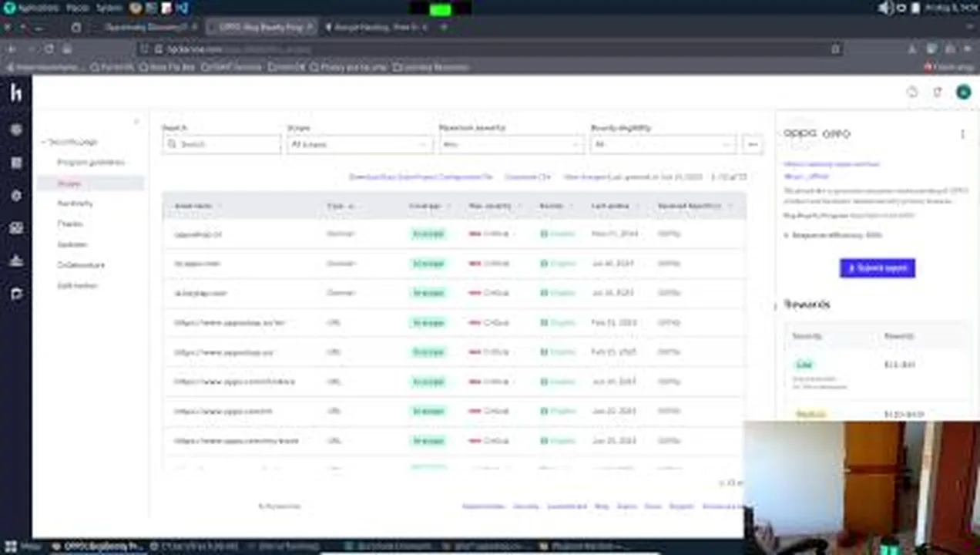The width and height of the screenshot is (980, 555).
Task: Switch to the OPPO Bug Bounty Program tab
Action: 260,27
